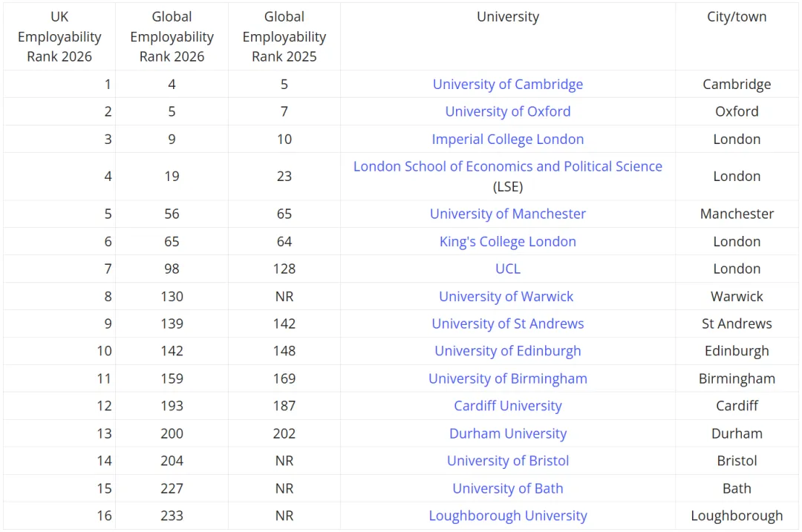The height and width of the screenshot is (532, 802).
Task: Click the University of Edinburgh link
Action: click(x=507, y=352)
